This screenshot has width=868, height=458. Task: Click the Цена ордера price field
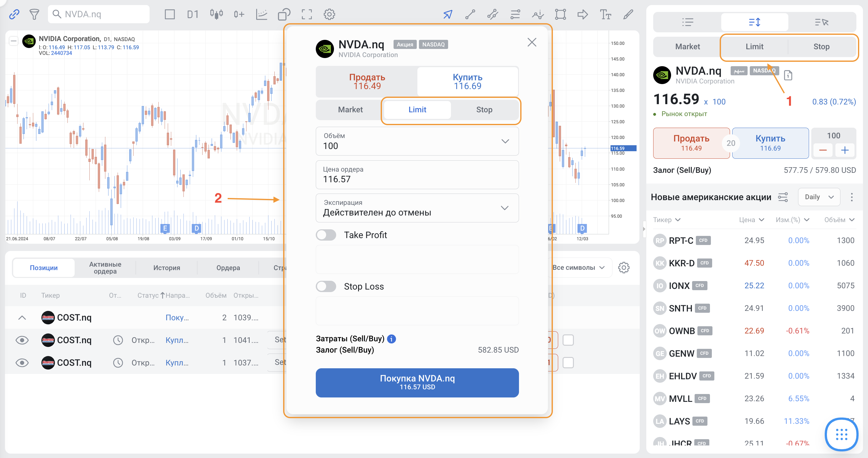point(417,175)
